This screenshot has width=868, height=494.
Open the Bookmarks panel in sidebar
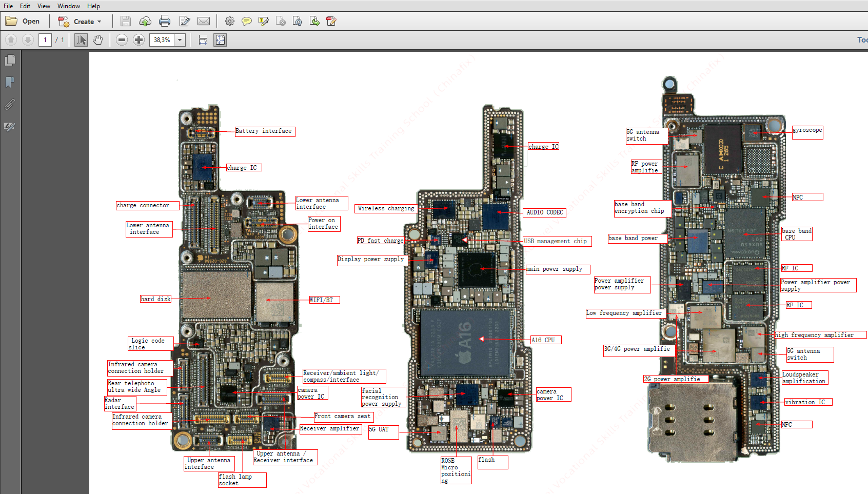(x=10, y=82)
